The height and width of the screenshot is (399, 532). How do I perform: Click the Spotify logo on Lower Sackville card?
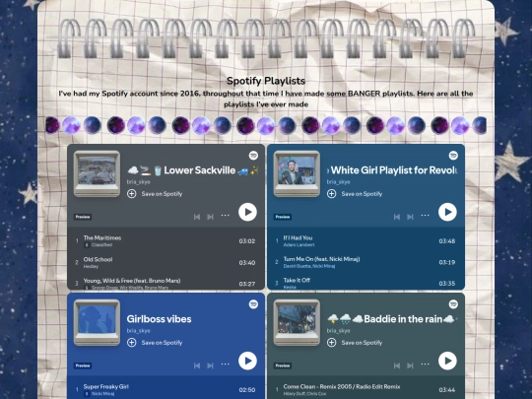click(x=253, y=156)
